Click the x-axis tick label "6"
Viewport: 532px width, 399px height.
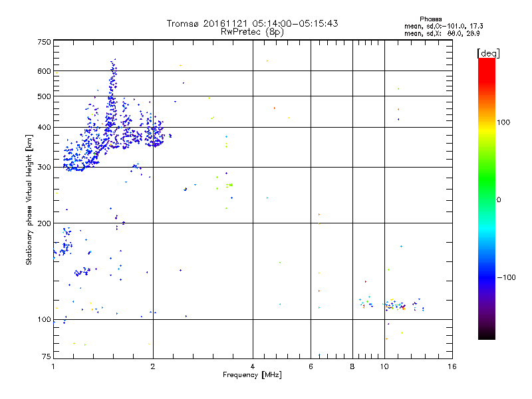[311, 366]
